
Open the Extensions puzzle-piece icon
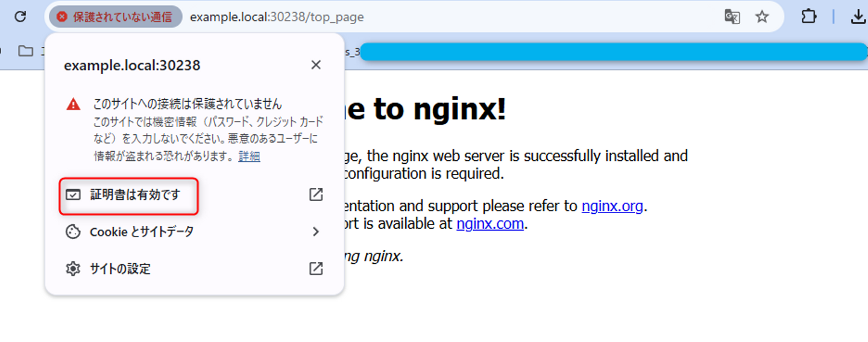click(809, 17)
